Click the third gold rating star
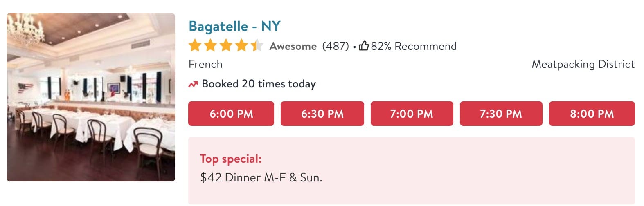 coord(226,46)
